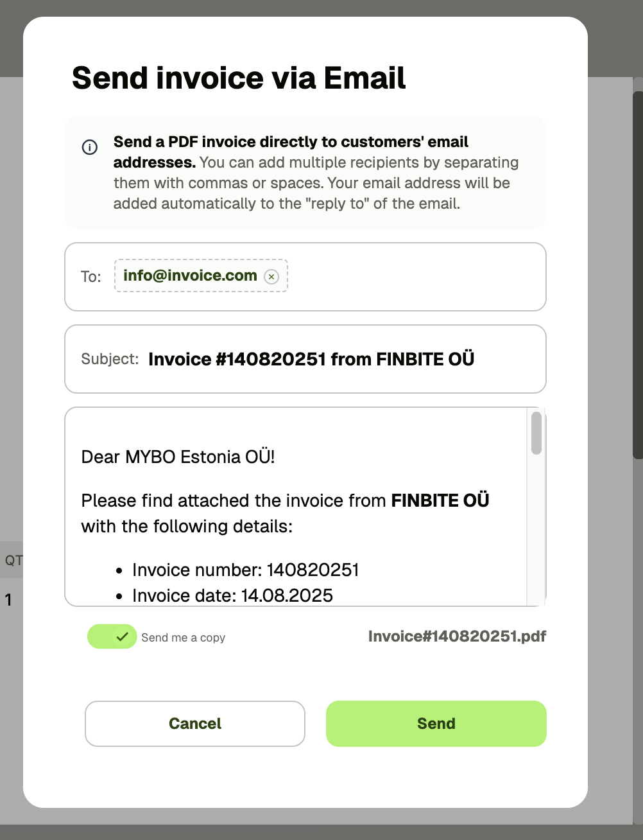Click the 'Invoice date: 14.08.2025' bullet line

(232, 596)
